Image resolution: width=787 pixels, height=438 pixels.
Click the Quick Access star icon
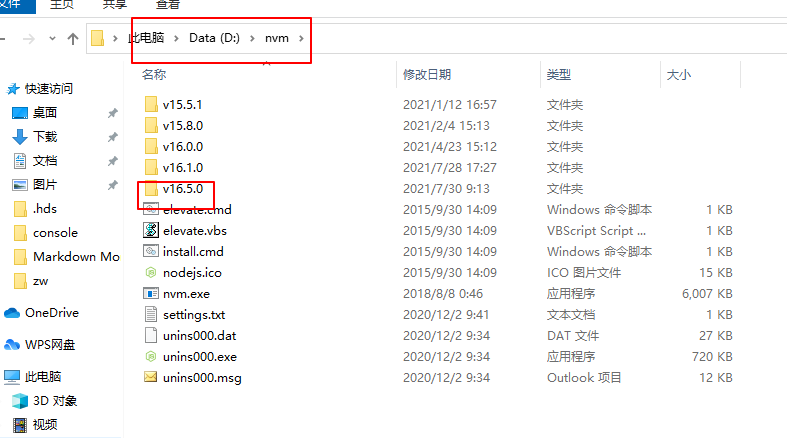(13, 89)
